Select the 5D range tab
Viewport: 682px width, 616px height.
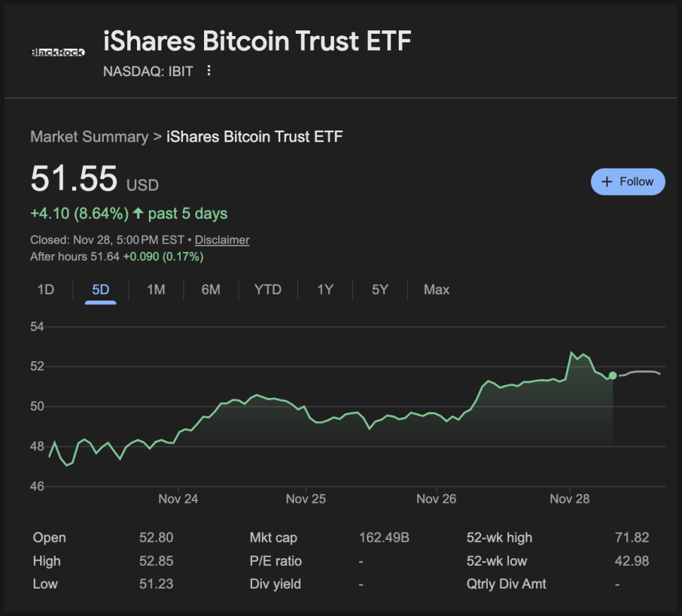100,289
